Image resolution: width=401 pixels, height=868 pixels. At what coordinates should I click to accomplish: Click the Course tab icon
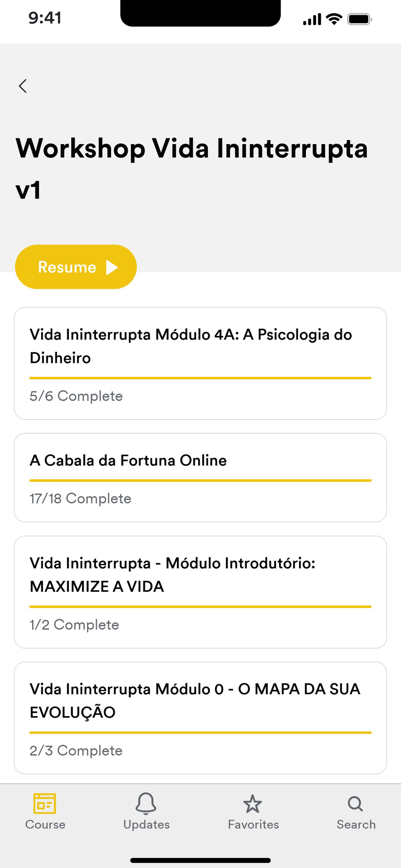(45, 803)
